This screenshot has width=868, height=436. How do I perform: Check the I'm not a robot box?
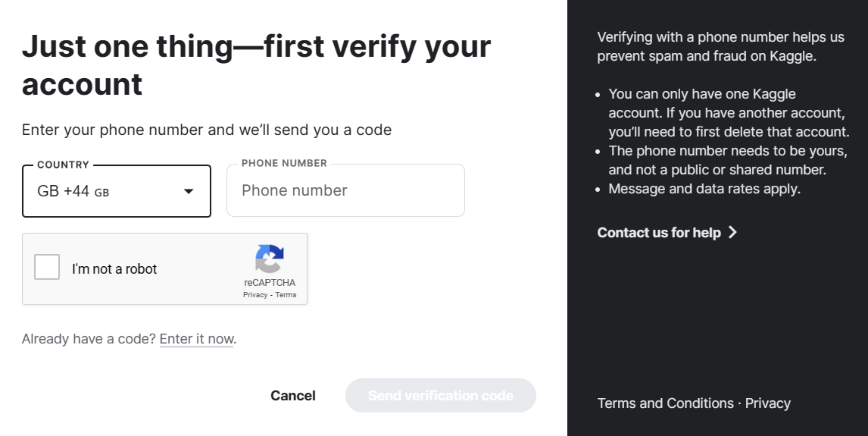coord(47,267)
